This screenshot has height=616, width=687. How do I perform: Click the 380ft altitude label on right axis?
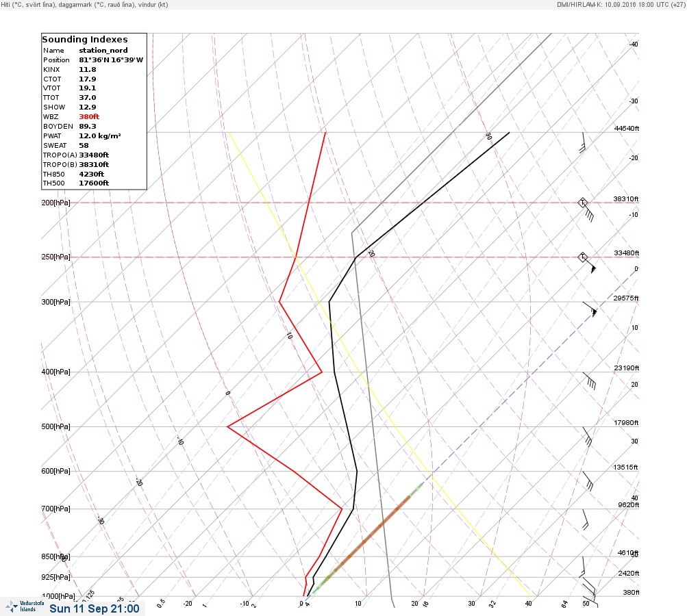(631, 592)
